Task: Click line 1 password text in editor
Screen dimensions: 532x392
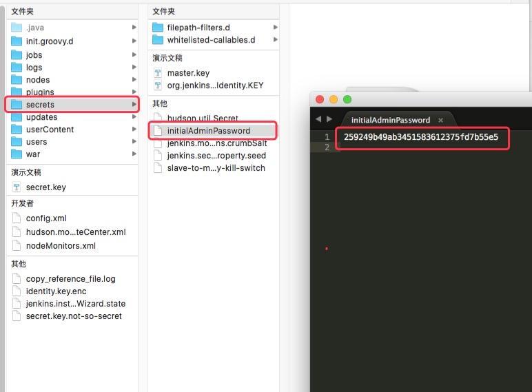Action: pyautogui.click(x=421, y=137)
